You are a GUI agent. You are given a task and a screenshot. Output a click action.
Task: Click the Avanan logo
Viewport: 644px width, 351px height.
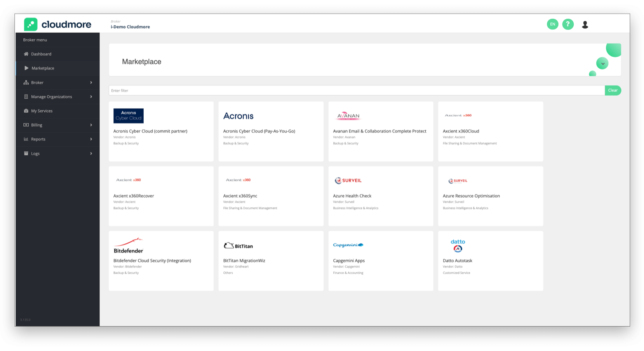tap(348, 116)
